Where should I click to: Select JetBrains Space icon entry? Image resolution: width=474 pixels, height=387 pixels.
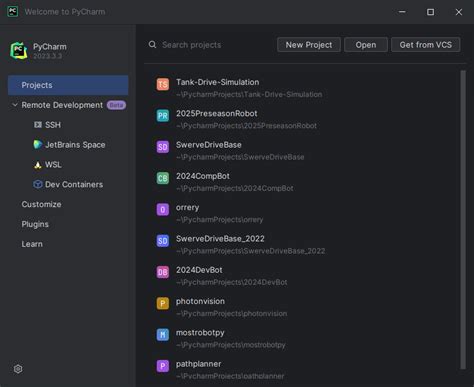pos(38,145)
